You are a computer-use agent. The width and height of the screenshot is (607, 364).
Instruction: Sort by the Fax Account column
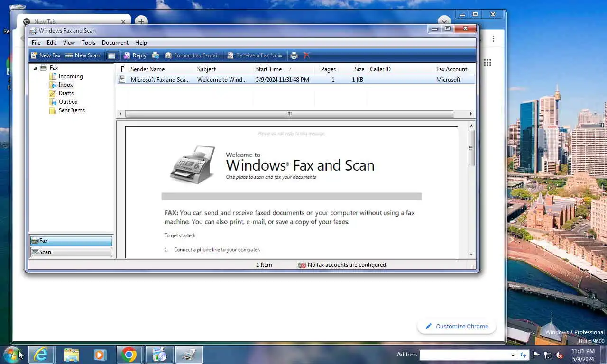point(454,69)
